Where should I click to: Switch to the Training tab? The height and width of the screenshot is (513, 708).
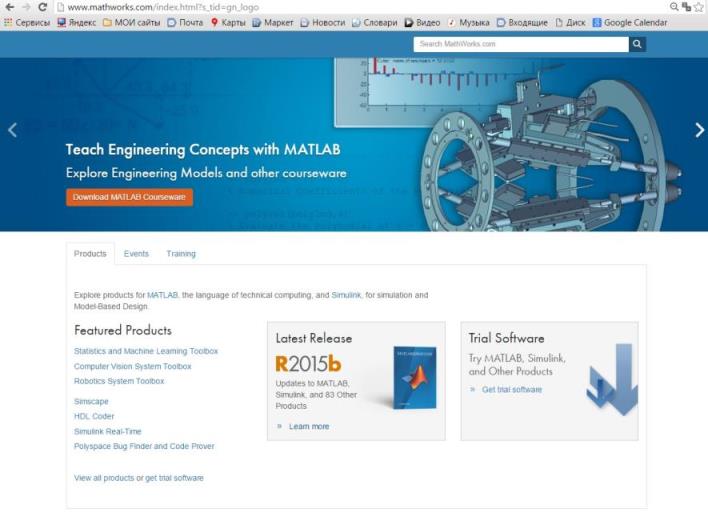point(181,254)
